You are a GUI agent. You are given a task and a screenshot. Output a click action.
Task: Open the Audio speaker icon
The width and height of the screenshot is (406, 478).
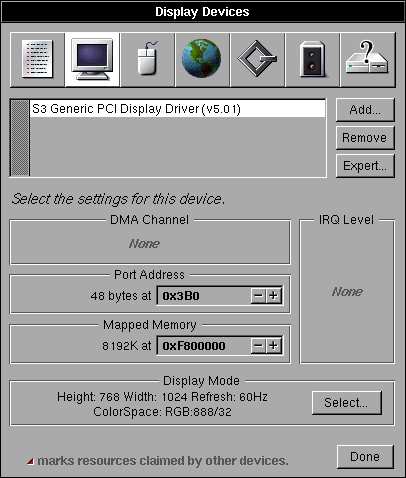pyautogui.click(x=312, y=60)
